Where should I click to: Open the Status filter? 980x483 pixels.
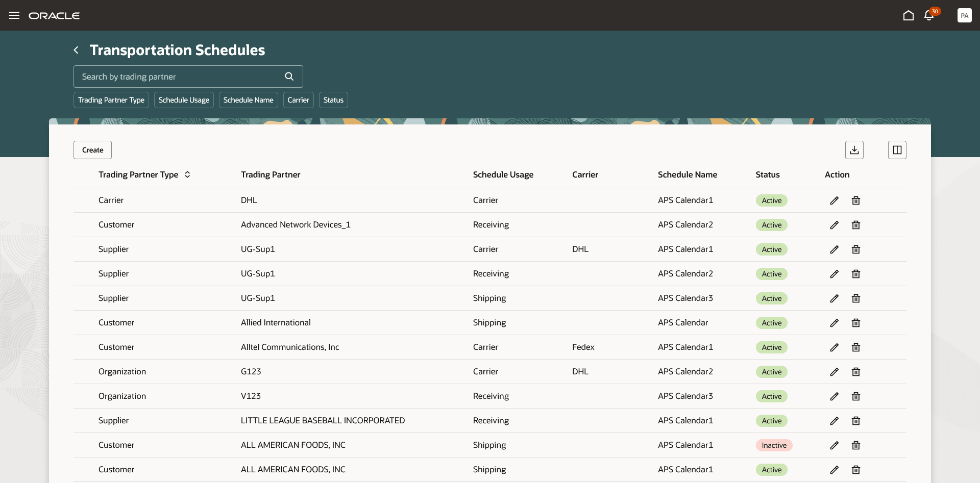pos(333,99)
